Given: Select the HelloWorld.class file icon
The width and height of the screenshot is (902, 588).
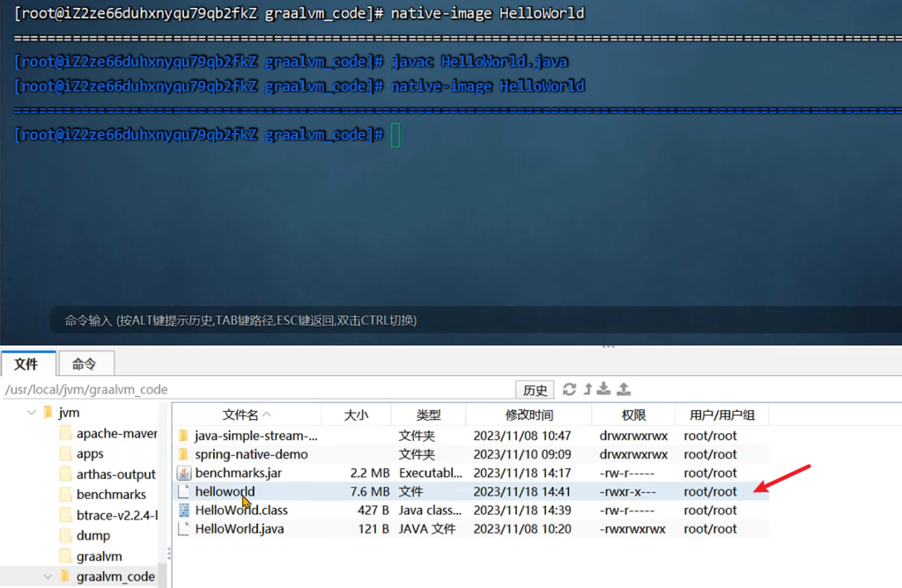Looking at the screenshot, I should tap(183, 511).
